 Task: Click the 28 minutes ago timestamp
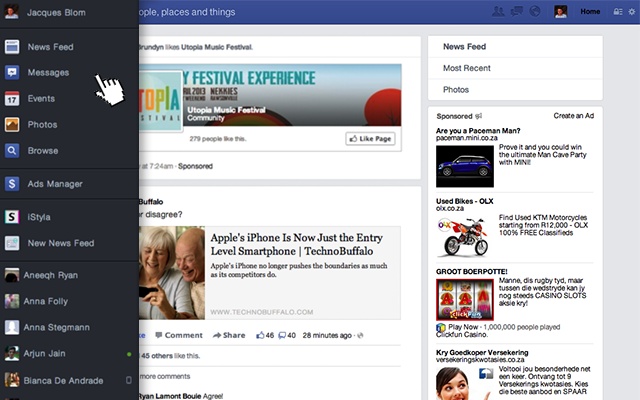pyautogui.click(x=327, y=336)
